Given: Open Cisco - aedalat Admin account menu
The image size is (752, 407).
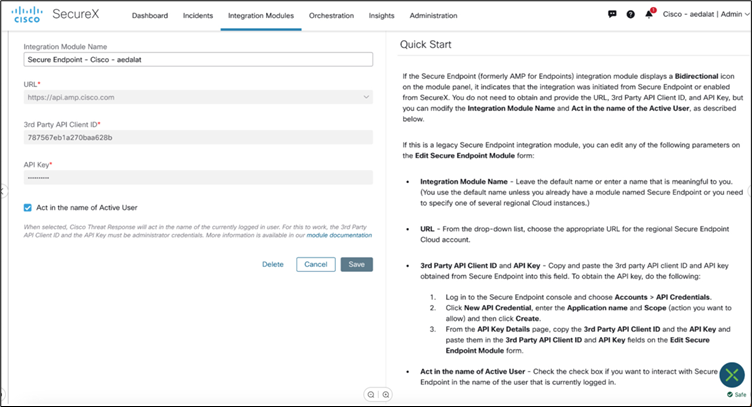Looking at the screenshot, I should 705,14.
